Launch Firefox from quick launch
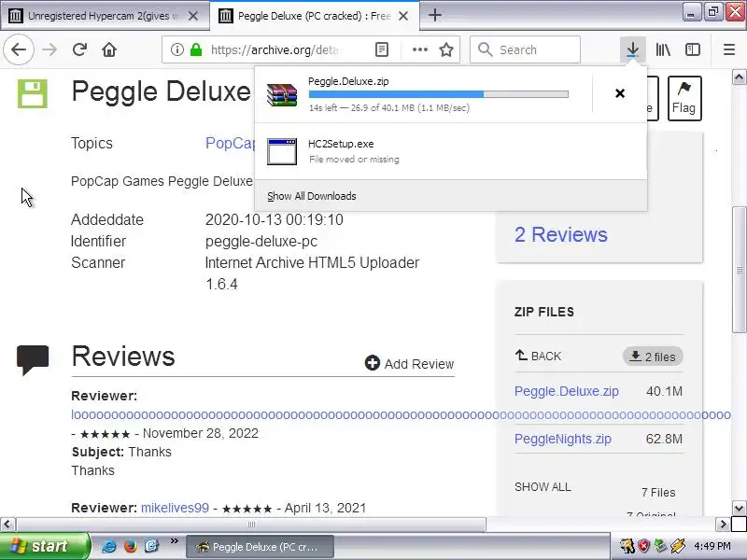This screenshot has width=747, height=560. [131, 546]
